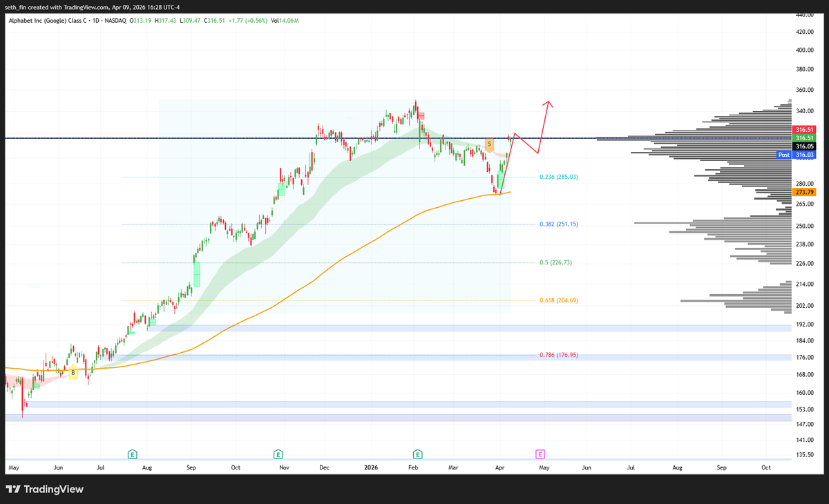This screenshot has height=504, width=829.
Task: Click the TradingView text link at the bottom
Action: (x=53, y=490)
